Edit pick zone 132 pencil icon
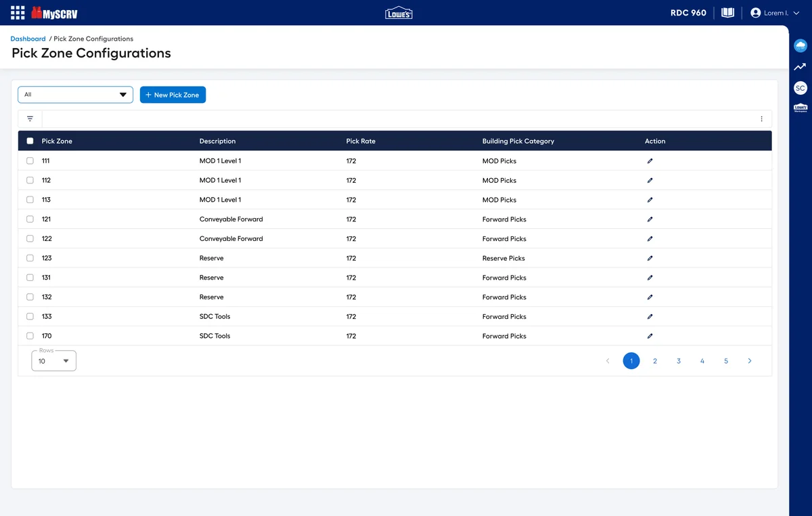The image size is (812, 516). click(x=650, y=297)
